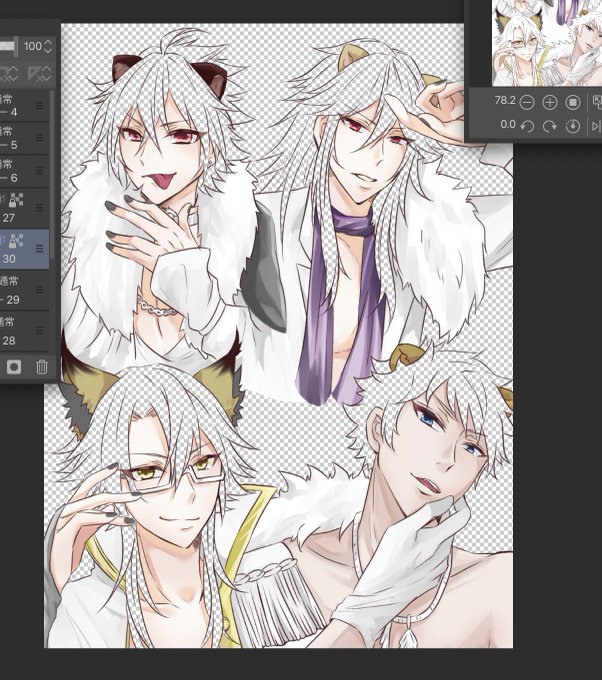The width and height of the screenshot is (602, 680).
Task: Select the highlighted layer labeled 30
Action: 24,248
